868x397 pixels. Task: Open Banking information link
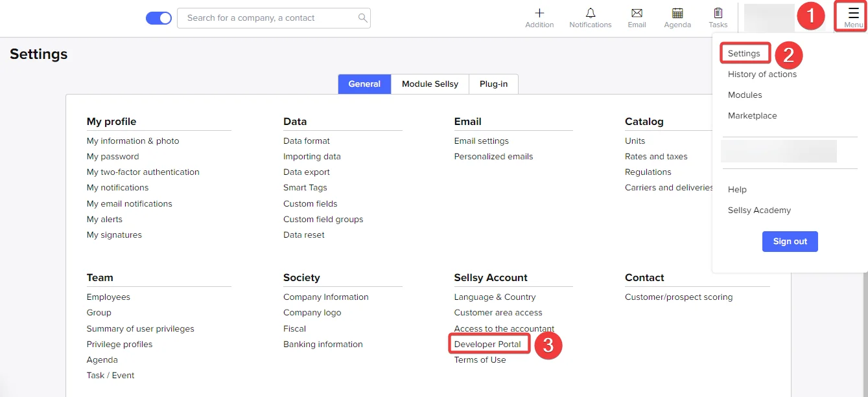point(323,344)
